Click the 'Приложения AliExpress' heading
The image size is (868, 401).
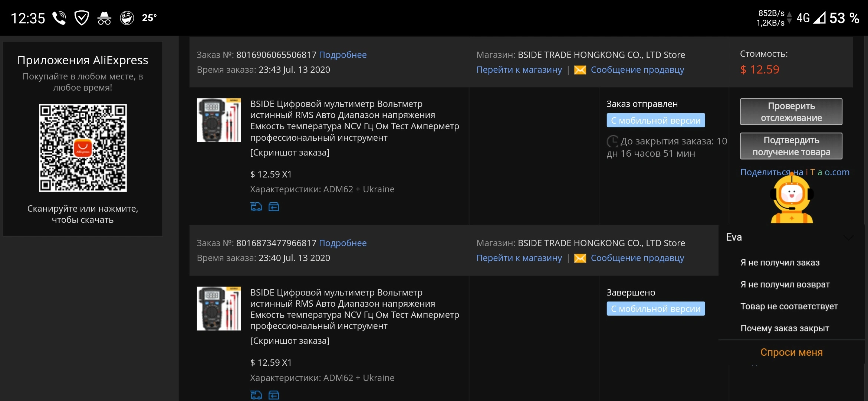pos(83,60)
